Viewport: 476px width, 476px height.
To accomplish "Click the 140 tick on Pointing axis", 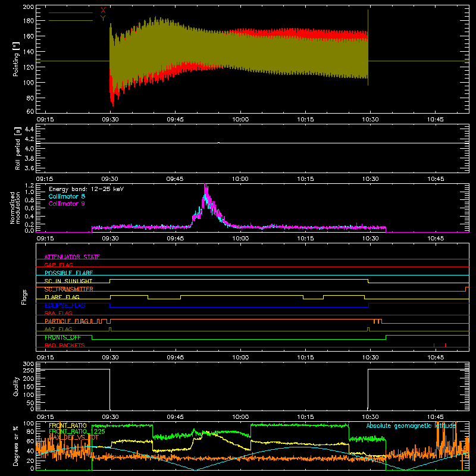I will 29,52.
